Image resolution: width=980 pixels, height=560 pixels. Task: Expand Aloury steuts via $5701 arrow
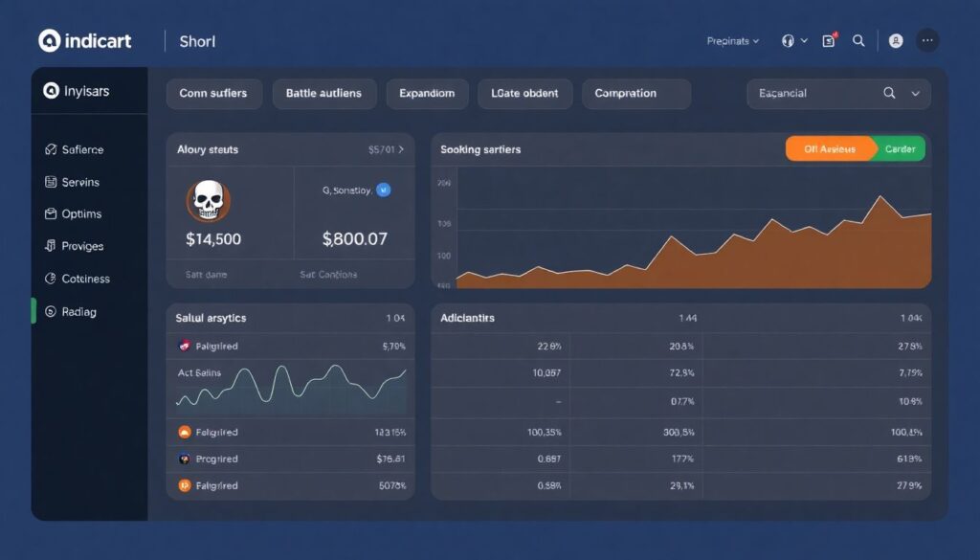pyautogui.click(x=401, y=150)
